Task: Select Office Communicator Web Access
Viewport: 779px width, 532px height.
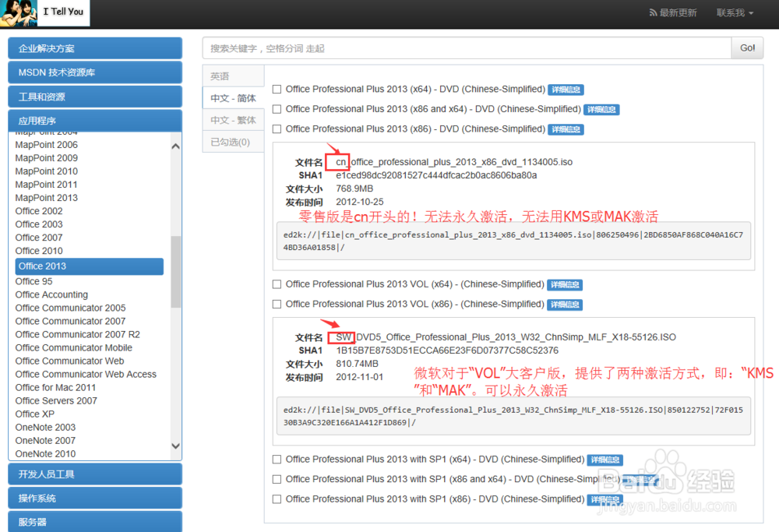Action: [x=86, y=375]
